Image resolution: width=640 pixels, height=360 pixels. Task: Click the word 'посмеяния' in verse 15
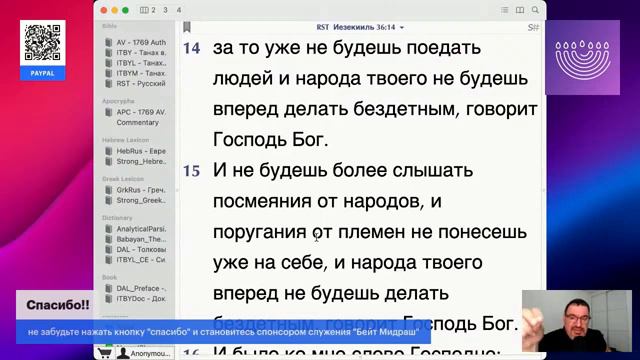tap(262, 202)
